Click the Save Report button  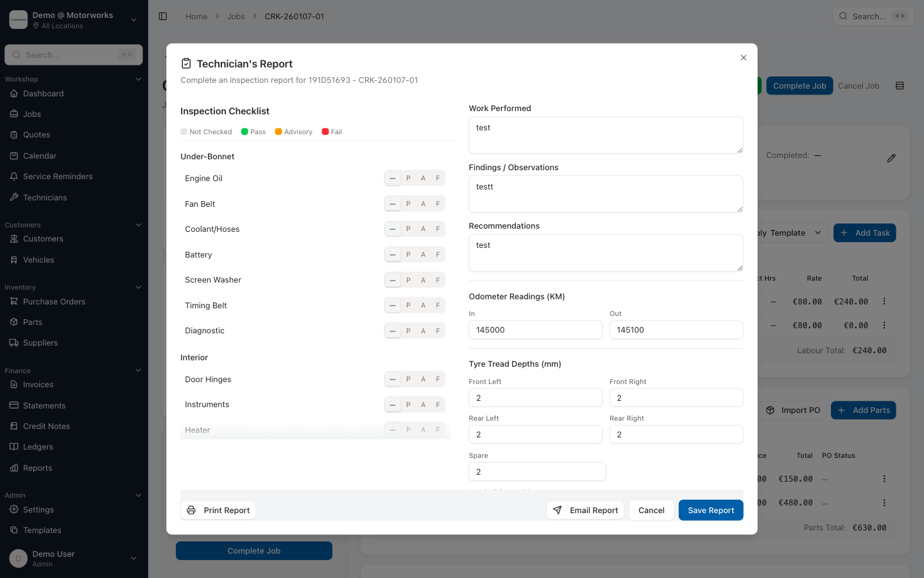[x=710, y=510]
